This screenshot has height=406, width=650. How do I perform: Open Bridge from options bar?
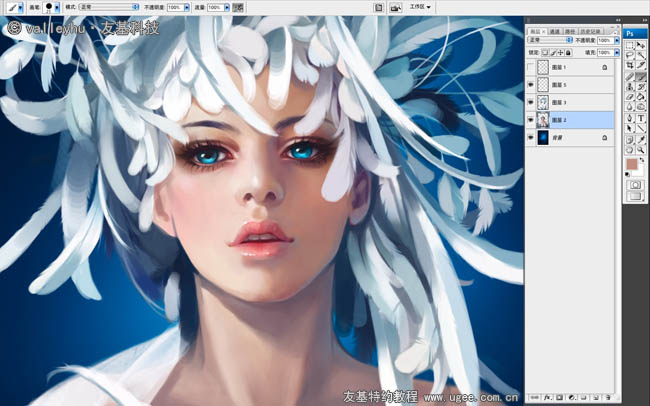coord(395,7)
